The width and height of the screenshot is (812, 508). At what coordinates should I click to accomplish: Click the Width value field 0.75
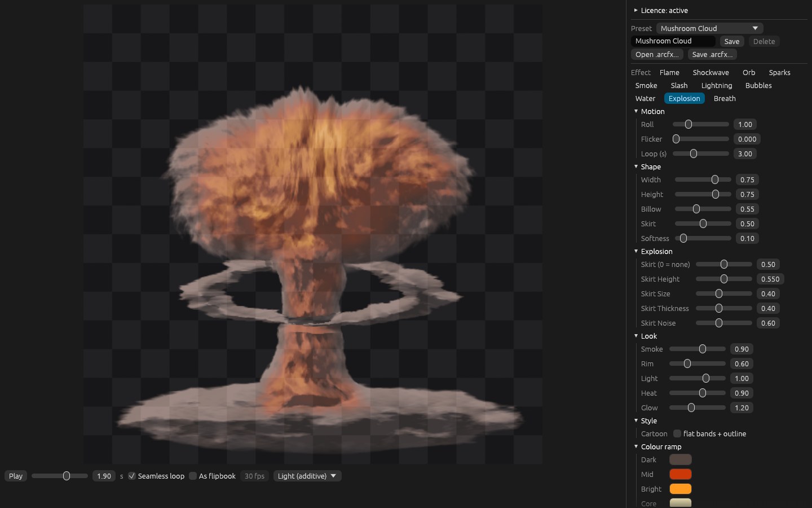coord(747,179)
